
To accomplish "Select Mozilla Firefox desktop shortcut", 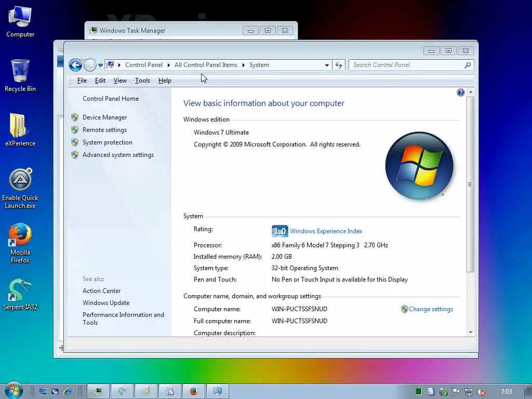I will tap(20, 243).
